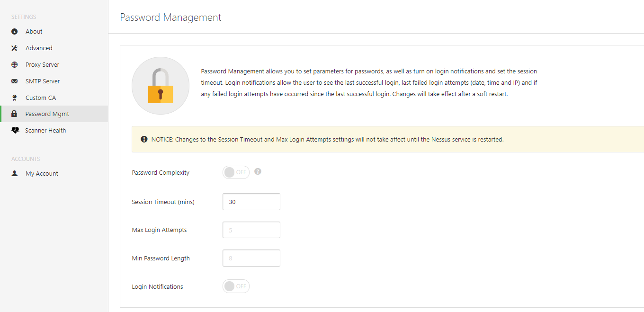Click the notice exclamation warning icon
Image resolution: width=644 pixels, height=312 pixels.
(x=144, y=139)
